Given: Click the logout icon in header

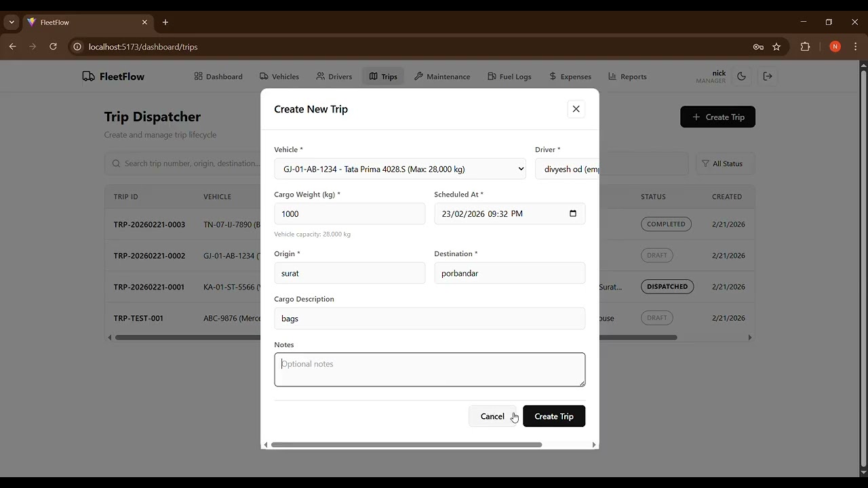Looking at the screenshot, I should pyautogui.click(x=768, y=77).
